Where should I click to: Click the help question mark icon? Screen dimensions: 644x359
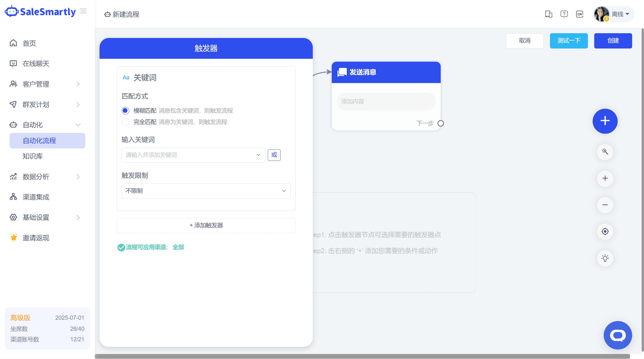[x=564, y=14]
